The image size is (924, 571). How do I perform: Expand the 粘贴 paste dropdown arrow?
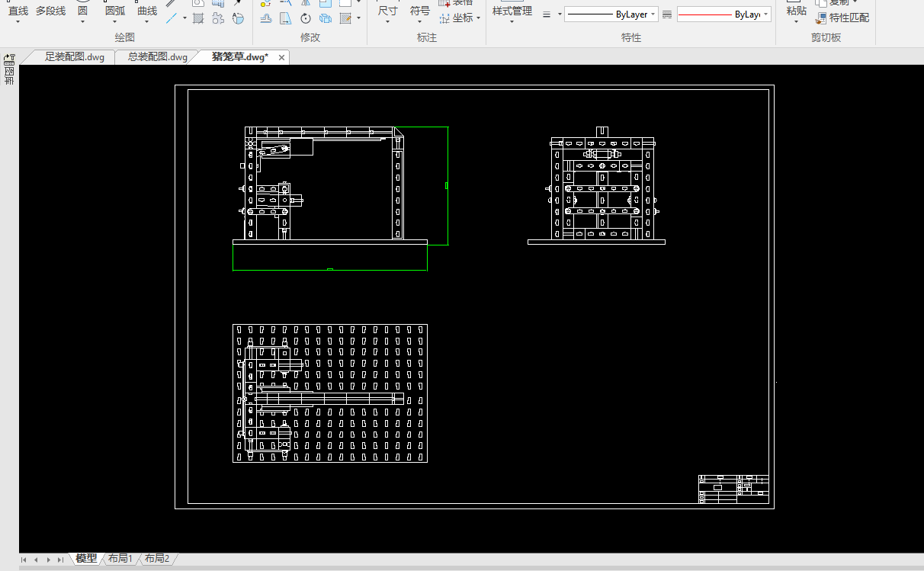pos(796,22)
